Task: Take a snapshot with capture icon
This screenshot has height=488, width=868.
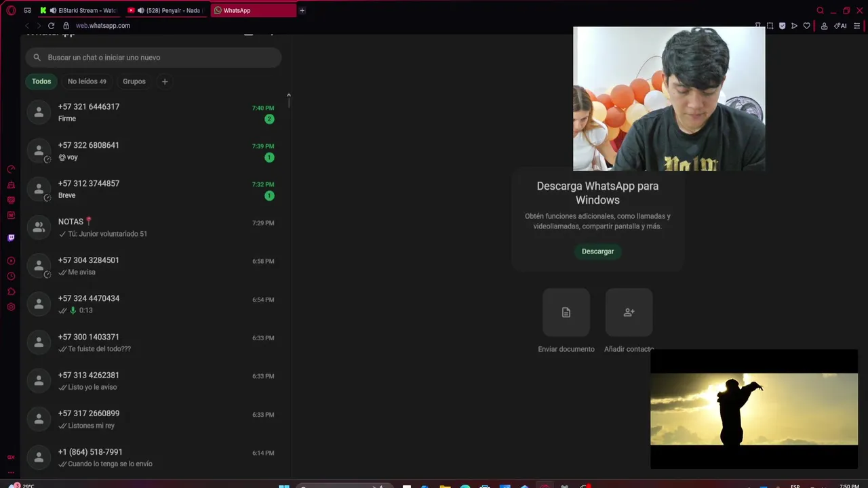Action: click(x=770, y=26)
